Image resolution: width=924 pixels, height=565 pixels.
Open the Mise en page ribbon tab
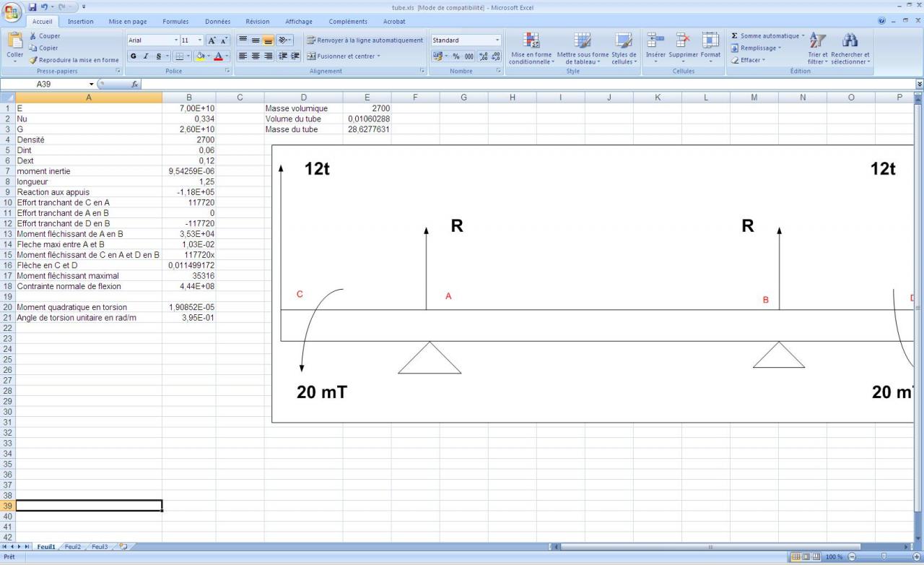(128, 22)
